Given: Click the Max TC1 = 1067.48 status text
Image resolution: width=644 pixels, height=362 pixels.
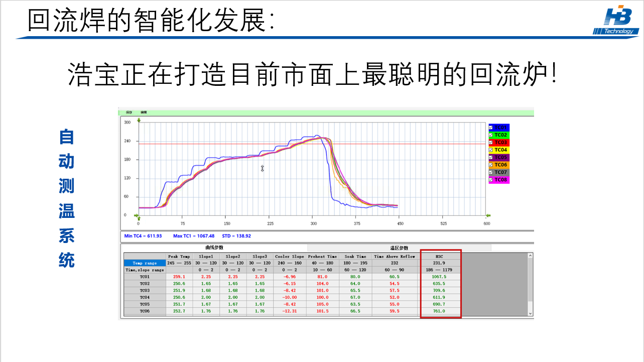Looking at the screenshot, I should [194, 236].
